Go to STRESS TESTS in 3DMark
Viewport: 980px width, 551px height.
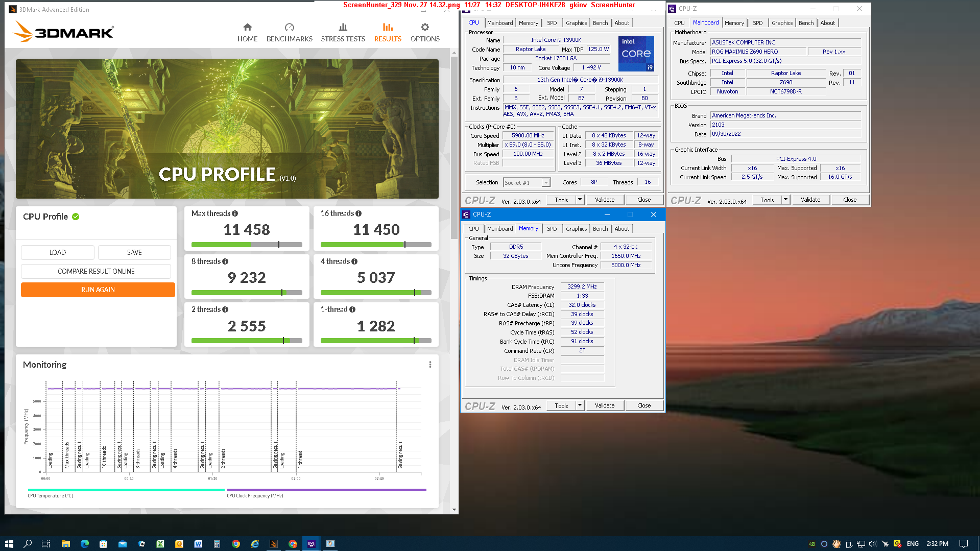pos(343,32)
